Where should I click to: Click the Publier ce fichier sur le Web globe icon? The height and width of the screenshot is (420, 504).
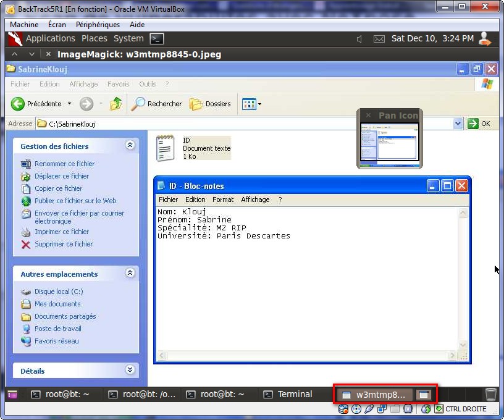[26, 201]
